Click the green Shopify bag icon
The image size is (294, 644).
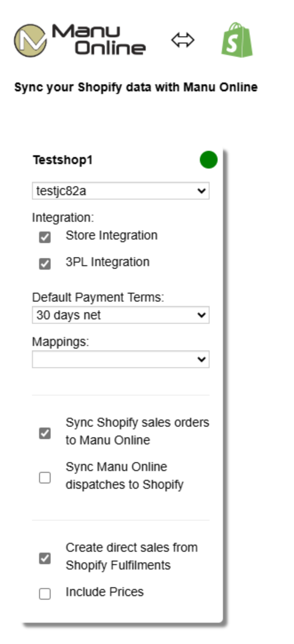237,40
